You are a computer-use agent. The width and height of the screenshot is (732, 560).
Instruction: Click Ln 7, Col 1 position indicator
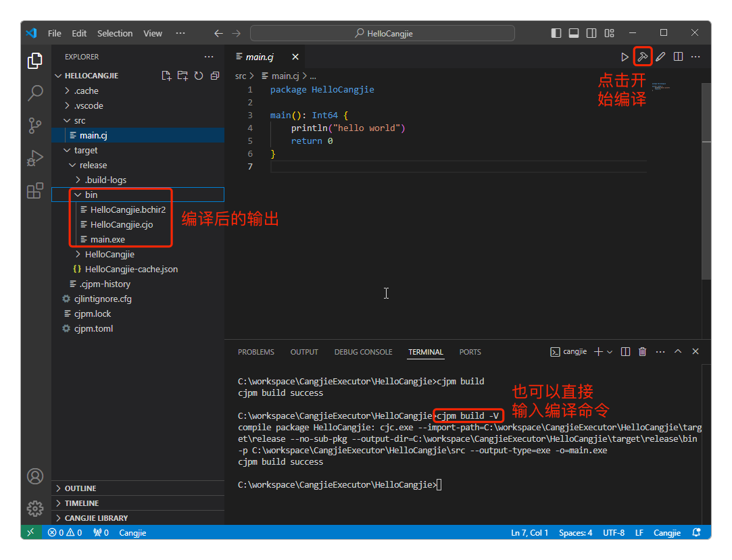pyautogui.click(x=529, y=532)
